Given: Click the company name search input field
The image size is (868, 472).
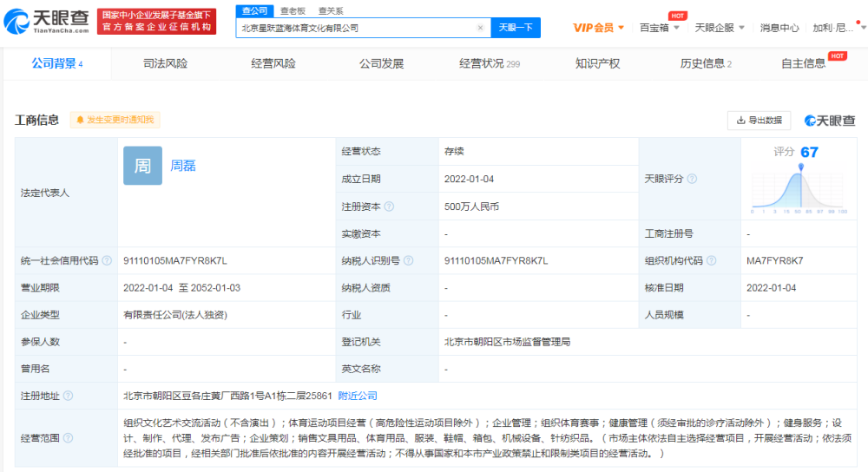Looking at the screenshot, I should [x=356, y=28].
